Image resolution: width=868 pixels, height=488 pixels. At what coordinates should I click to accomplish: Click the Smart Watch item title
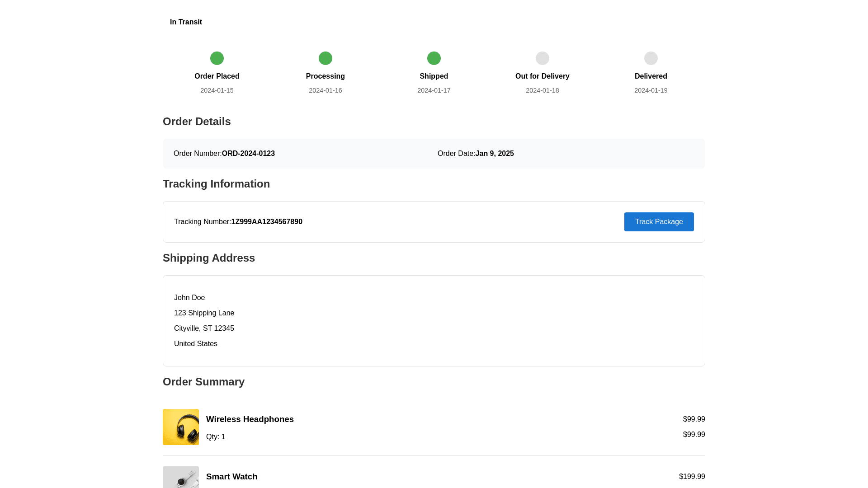pyautogui.click(x=231, y=477)
